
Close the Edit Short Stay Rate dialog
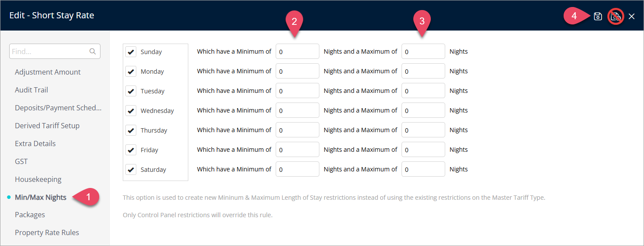pos(632,17)
